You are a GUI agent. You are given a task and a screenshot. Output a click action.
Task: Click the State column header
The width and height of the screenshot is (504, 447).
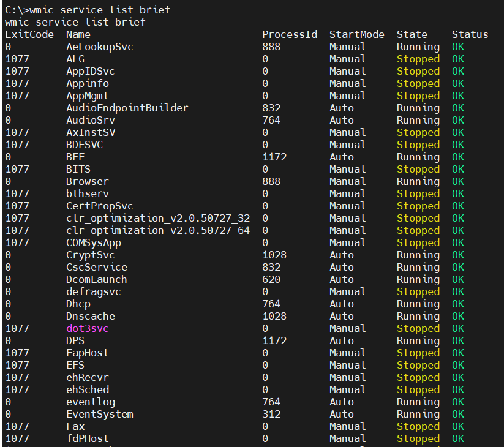412,34
